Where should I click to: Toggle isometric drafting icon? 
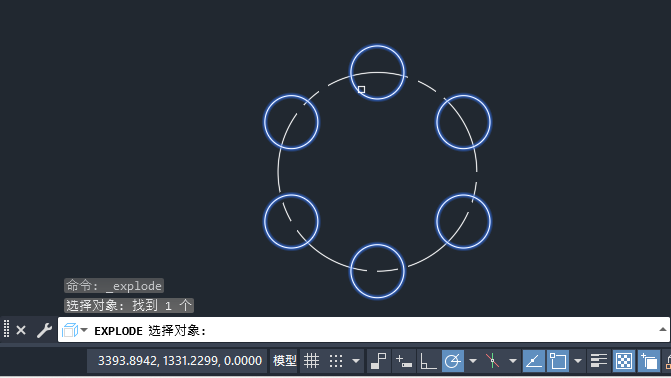click(493, 361)
